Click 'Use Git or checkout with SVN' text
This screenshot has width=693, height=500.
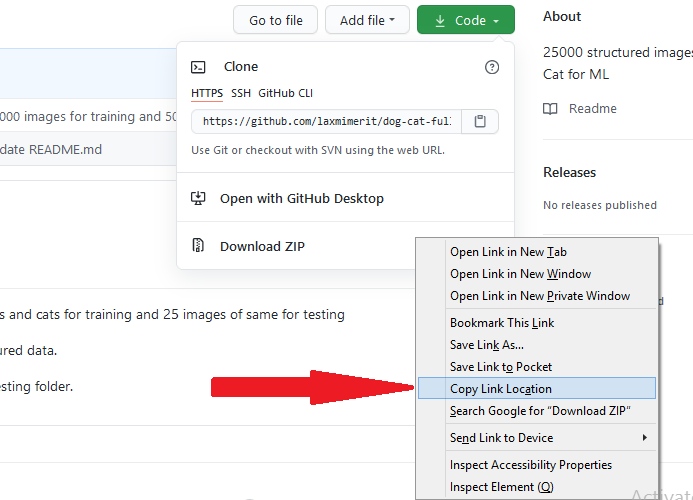coord(318,150)
